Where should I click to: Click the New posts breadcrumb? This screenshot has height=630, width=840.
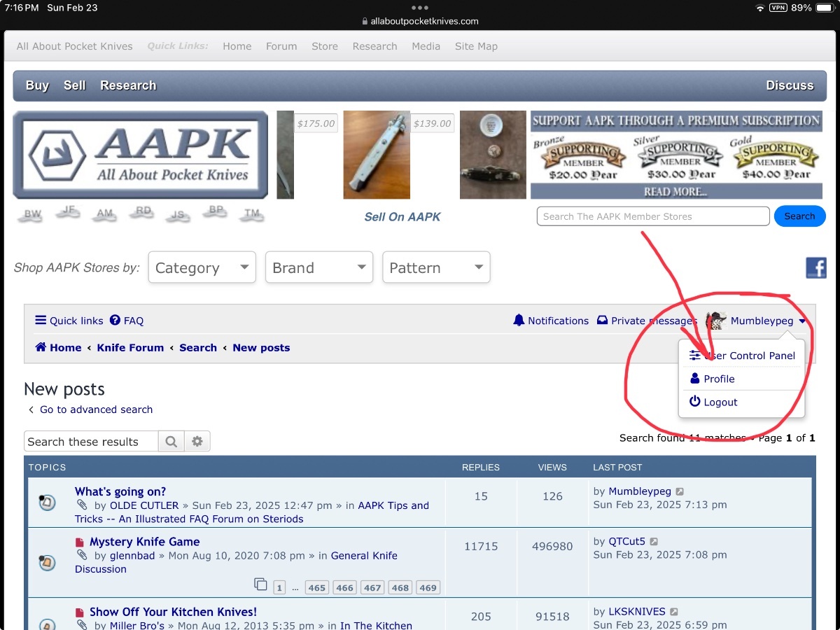click(x=261, y=347)
